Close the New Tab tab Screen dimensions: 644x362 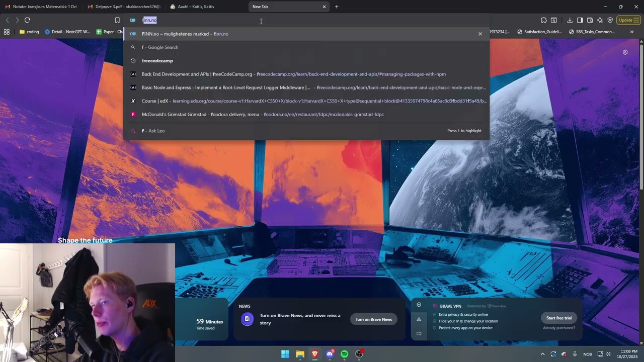324,7
